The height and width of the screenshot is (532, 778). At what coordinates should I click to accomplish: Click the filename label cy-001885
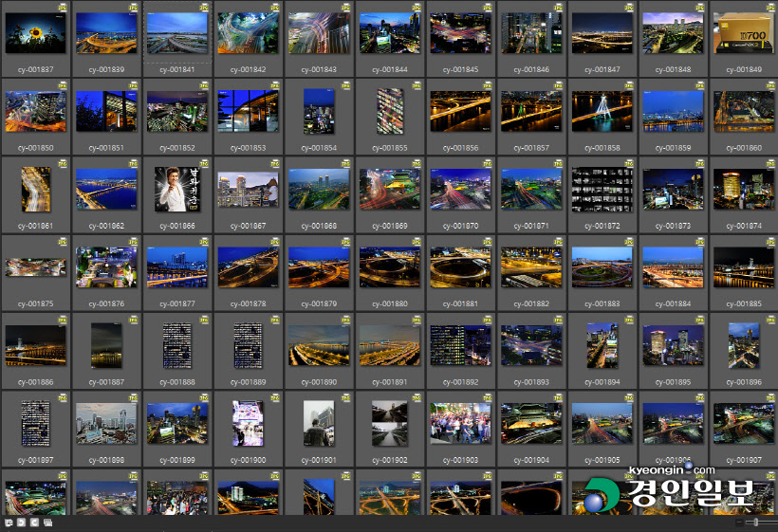pos(742,304)
